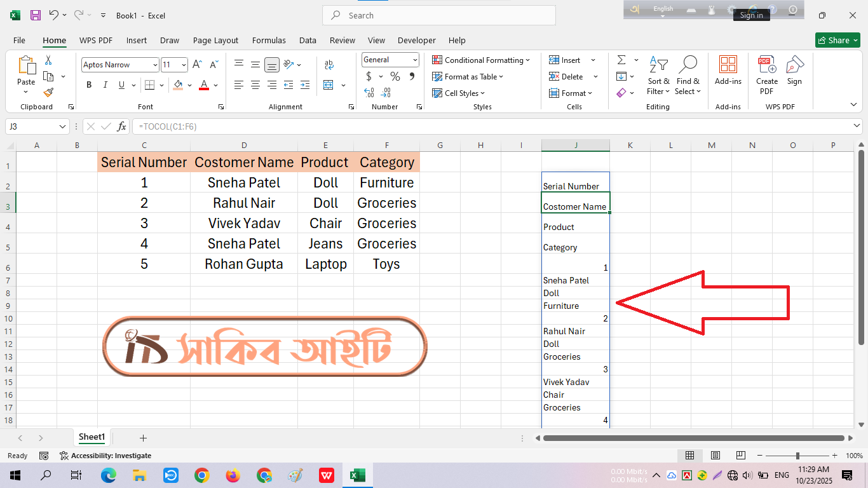Toggle Bold formatting
868x488 pixels.
pyautogui.click(x=89, y=85)
